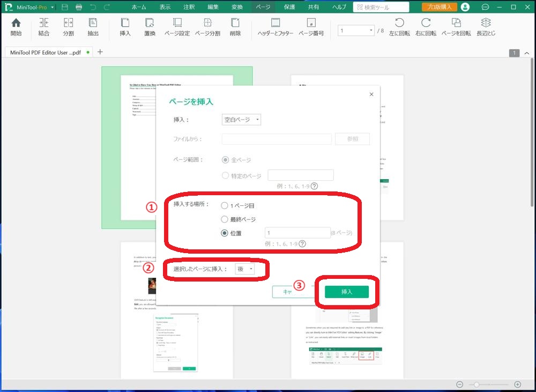Click the 参照 browse button
This screenshot has width=536, height=392.
(353, 139)
